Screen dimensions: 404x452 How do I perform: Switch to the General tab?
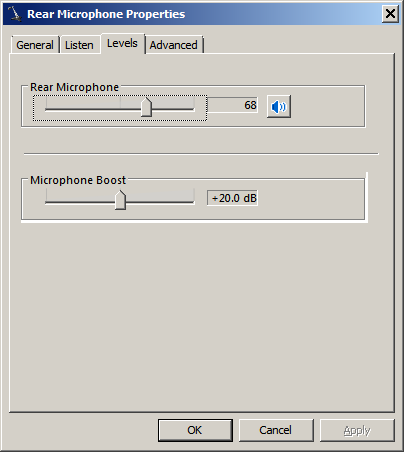[35, 45]
